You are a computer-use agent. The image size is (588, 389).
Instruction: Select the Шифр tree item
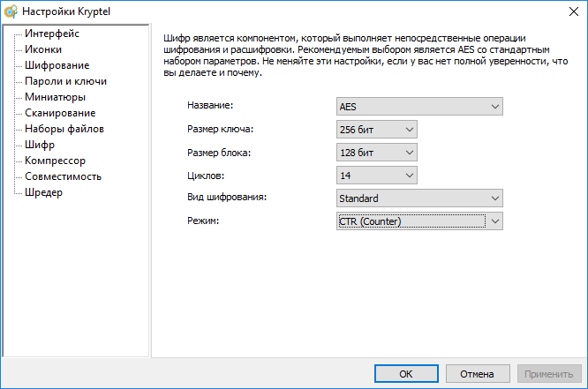coord(40,145)
